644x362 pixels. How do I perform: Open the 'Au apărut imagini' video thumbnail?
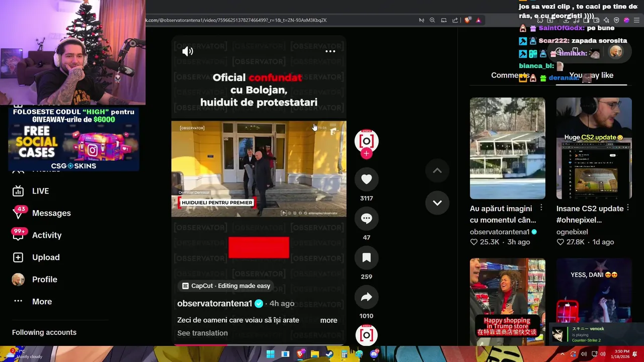pos(507,148)
